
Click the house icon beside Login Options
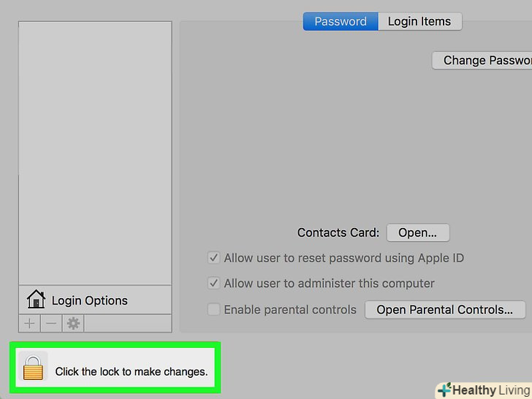click(x=36, y=300)
